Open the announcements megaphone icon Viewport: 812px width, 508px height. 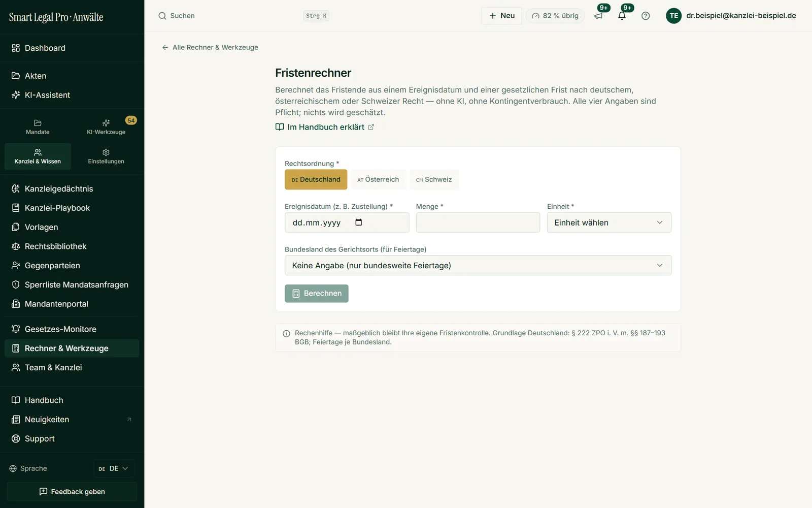tap(598, 16)
